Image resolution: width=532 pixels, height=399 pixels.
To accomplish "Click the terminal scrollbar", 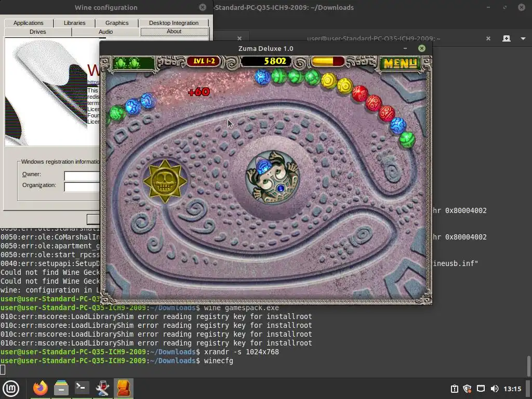I will pos(528,366).
